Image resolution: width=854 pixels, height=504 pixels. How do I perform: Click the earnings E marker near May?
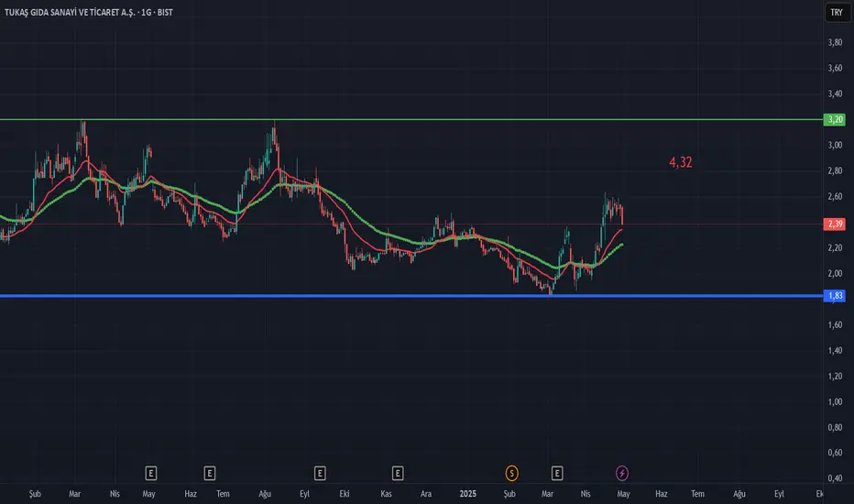(x=151, y=474)
